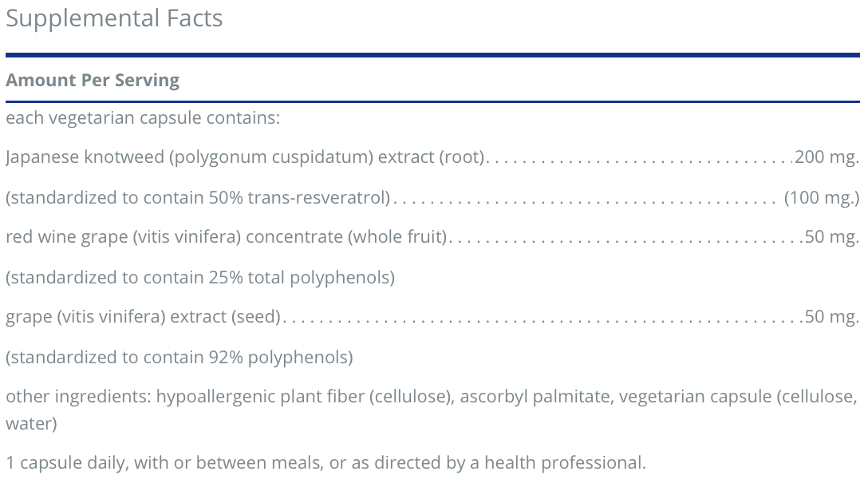Click the words 'polygonum cuspidatum'

pyautogui.click(x=271, y=157)
